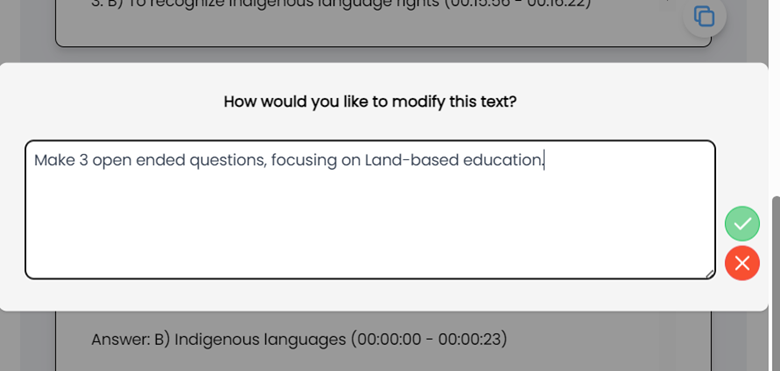Click the "How would you like to modify this text?" heading
The height and width of the screenshot is (371, 780).
[370, 101]
